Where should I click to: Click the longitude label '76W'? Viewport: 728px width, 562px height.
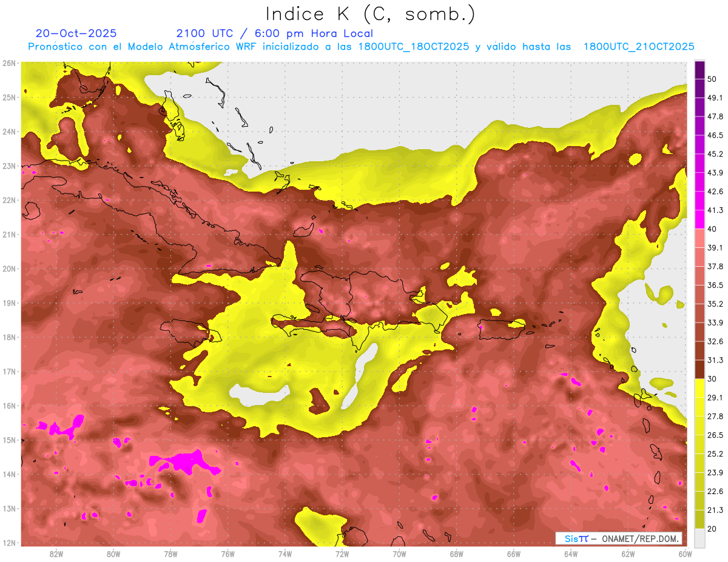coord(228,554)
